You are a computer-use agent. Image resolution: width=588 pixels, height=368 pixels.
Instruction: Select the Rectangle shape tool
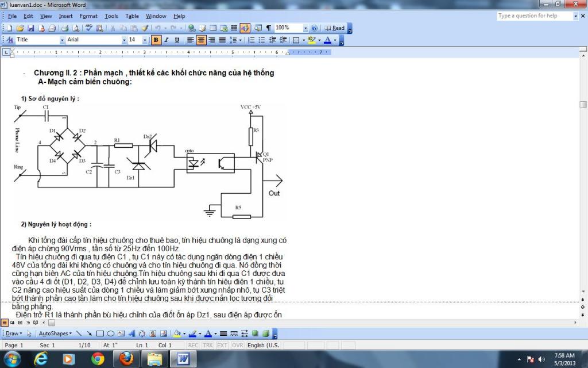(x=100, y=333)
